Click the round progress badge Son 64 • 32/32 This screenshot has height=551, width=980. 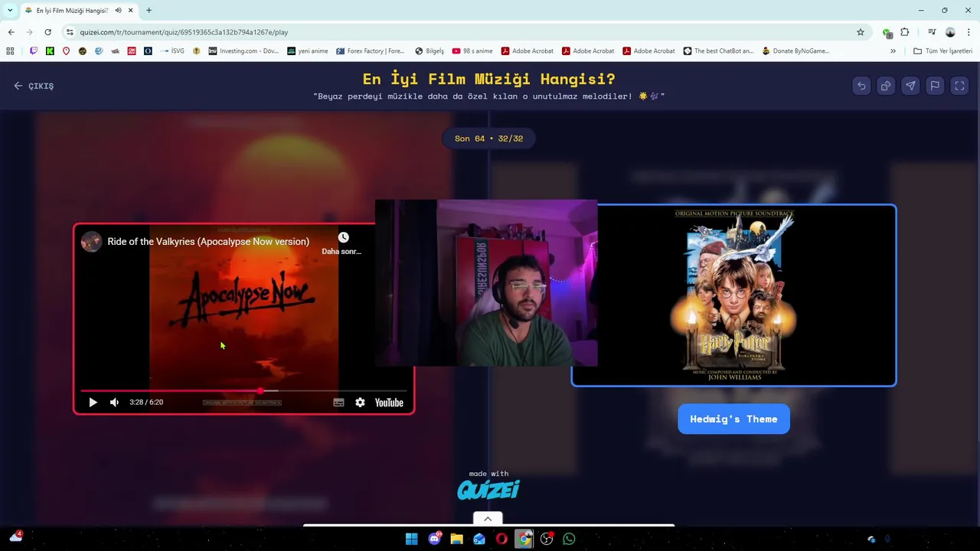(x=488, y=139)
